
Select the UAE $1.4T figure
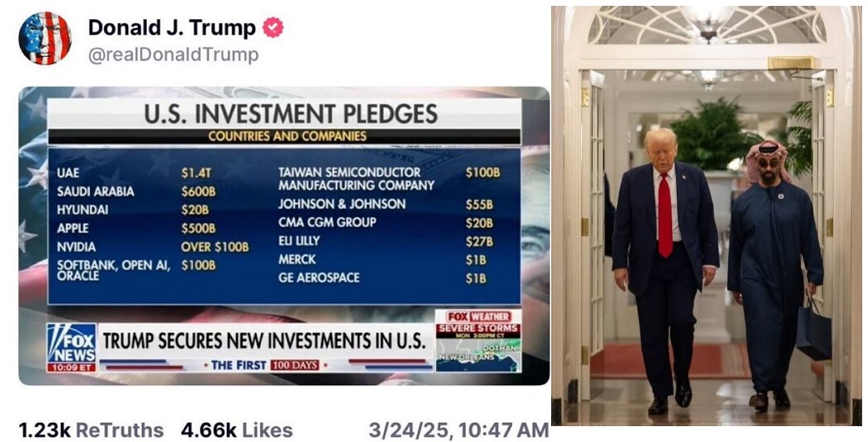pyautogui.click(x=195, y=173)
